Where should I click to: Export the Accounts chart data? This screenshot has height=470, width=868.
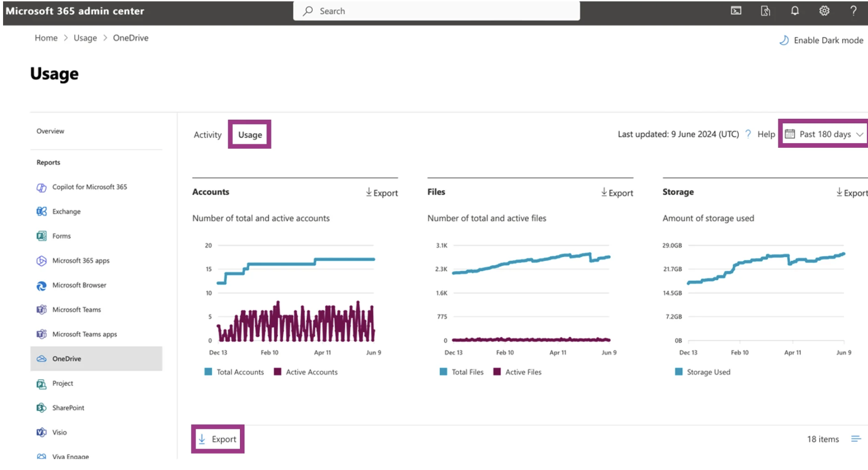pyautogui.click(x=382, y=193)
